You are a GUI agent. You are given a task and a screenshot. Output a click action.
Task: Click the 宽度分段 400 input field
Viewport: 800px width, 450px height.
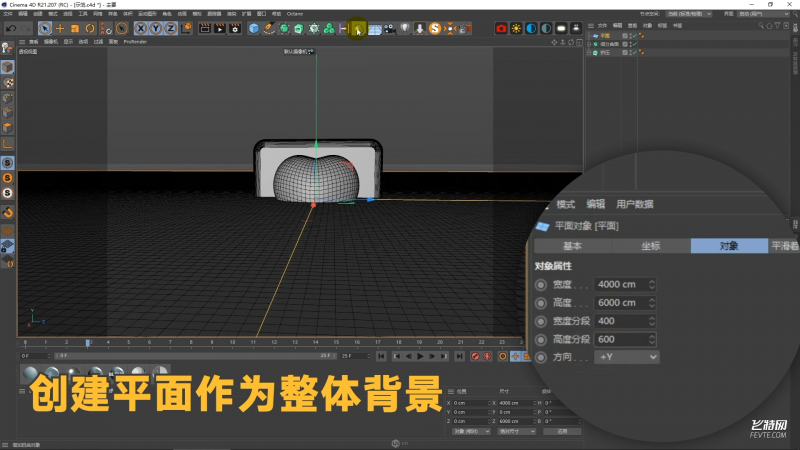coord(624,321)
